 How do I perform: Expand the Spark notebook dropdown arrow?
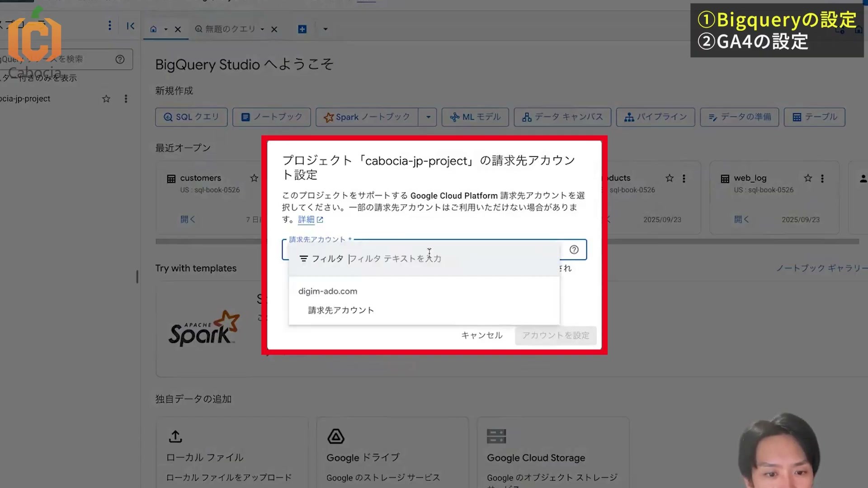click(x=428, y=117)
